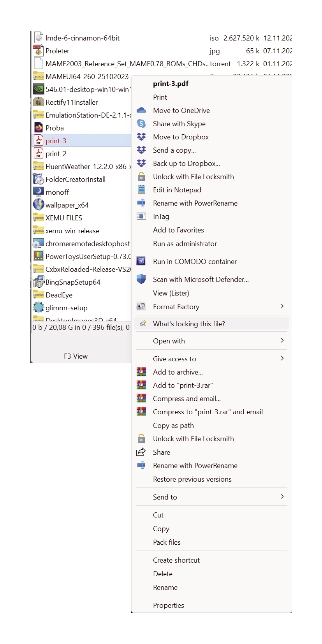Screen dimensions: 322x644
Task: Select Delete in the context menu
Action: 163,574
